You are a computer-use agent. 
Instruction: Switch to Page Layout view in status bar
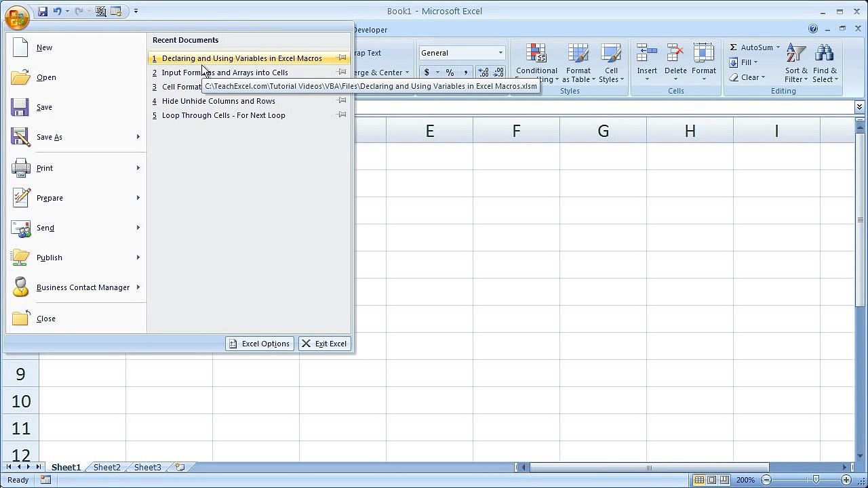coord(711,480)
